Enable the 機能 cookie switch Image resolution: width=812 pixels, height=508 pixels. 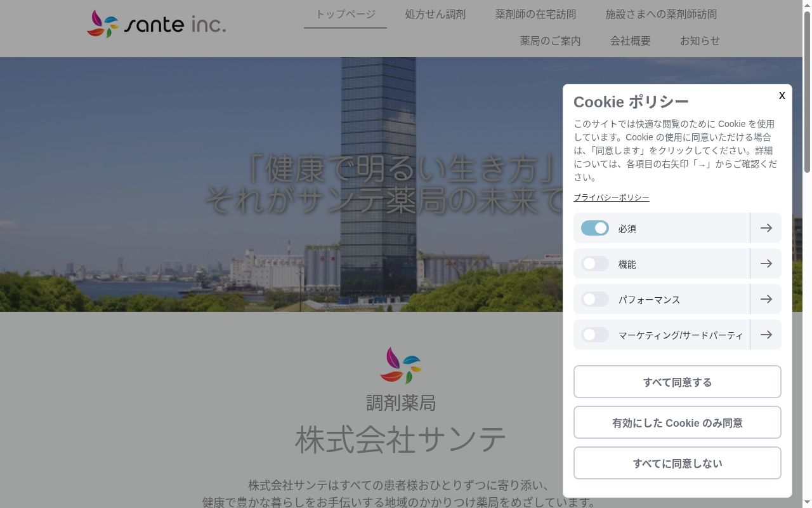[x=595, y=264]
